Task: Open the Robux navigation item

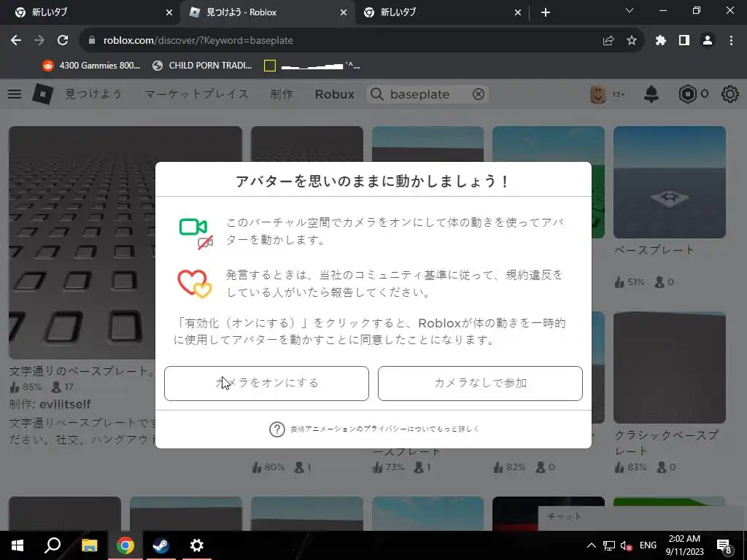Action: pos(334,94)
